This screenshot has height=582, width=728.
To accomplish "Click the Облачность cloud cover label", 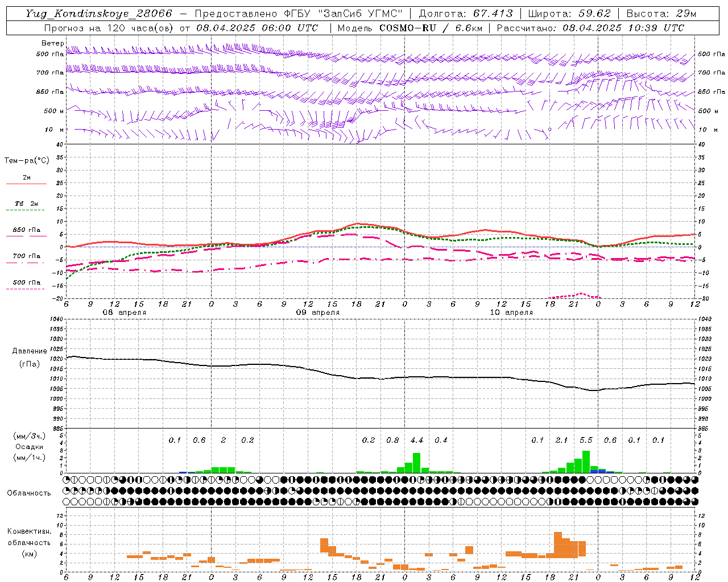I will (x=29, y=493).
